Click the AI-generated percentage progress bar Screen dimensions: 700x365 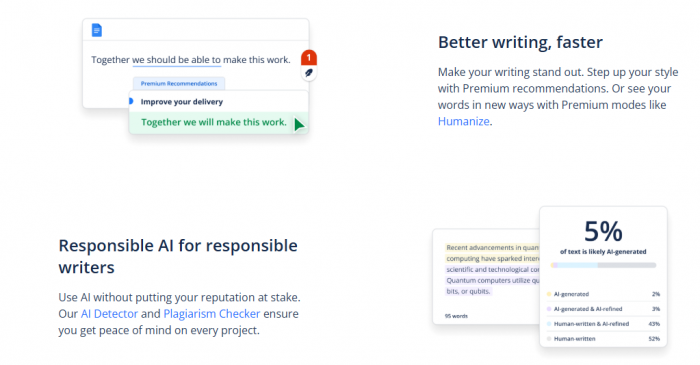[x=603, y=265]
